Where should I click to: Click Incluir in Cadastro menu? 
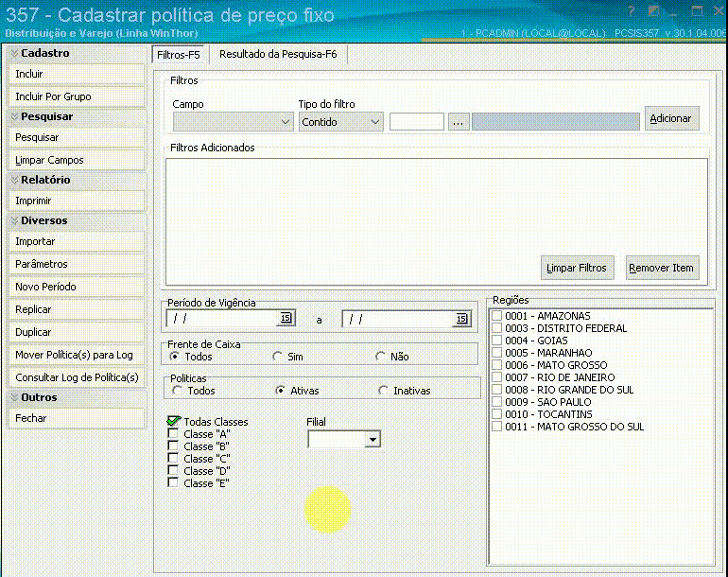coord(77,74)
